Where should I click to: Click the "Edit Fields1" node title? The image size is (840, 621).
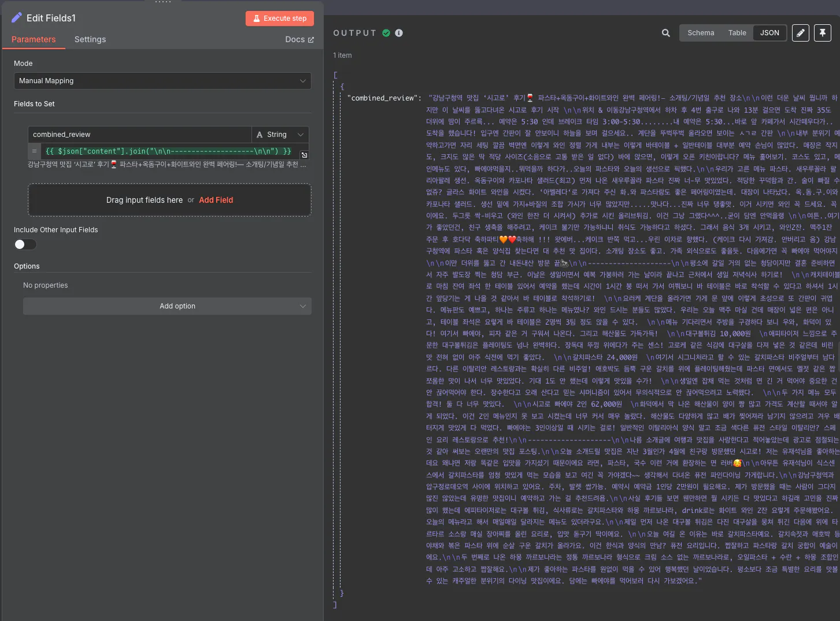pyautogui.click(x=51, y=18)
